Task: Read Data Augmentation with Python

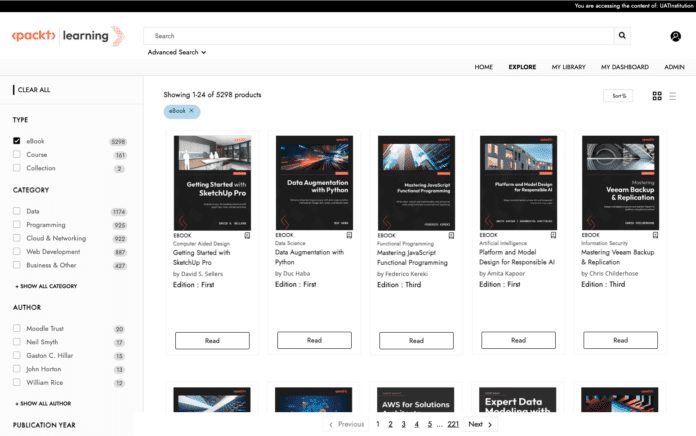Action: click(314, 340)
